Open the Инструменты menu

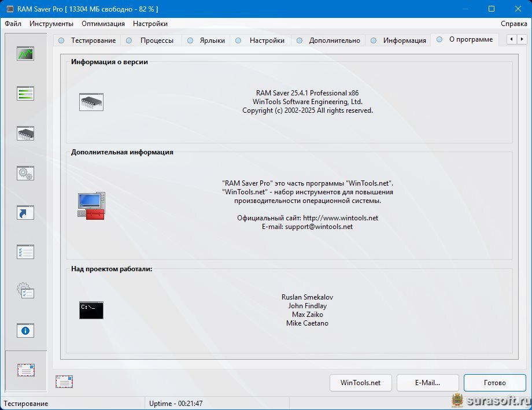[x=51, y=23]
